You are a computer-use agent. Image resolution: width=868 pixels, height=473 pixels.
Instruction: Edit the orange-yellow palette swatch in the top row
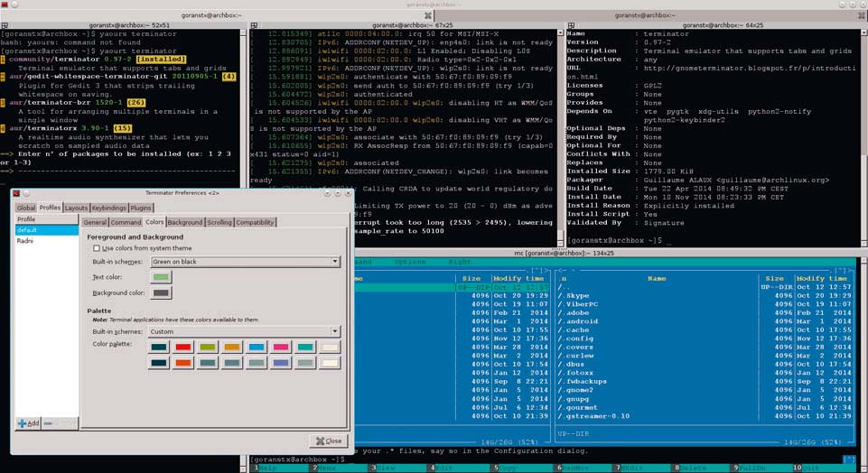click(x=232, y=347)
